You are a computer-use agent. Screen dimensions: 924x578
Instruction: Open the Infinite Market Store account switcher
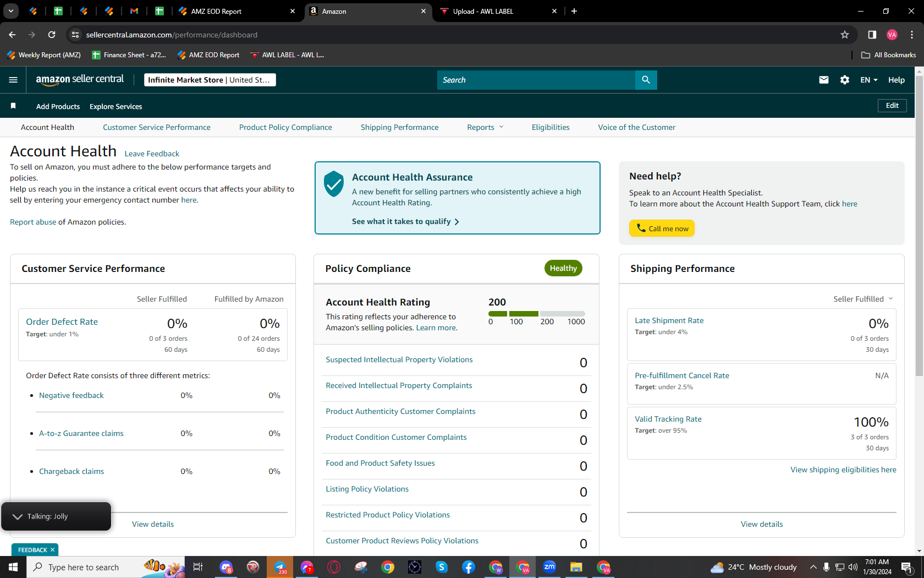210,80
